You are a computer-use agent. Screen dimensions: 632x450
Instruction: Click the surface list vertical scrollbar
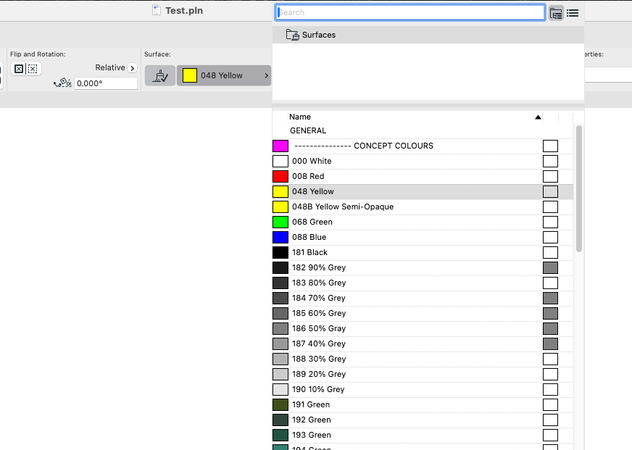pos(579,188)
